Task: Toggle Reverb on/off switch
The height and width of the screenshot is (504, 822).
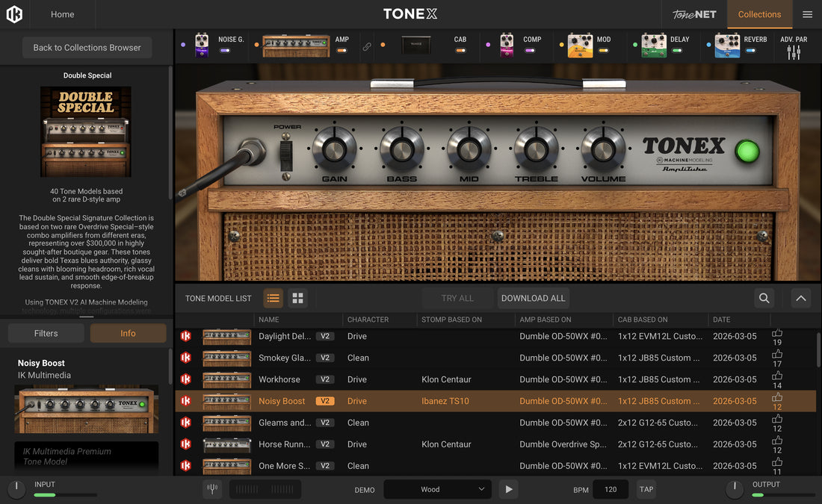Action: (x=751, y=51)
